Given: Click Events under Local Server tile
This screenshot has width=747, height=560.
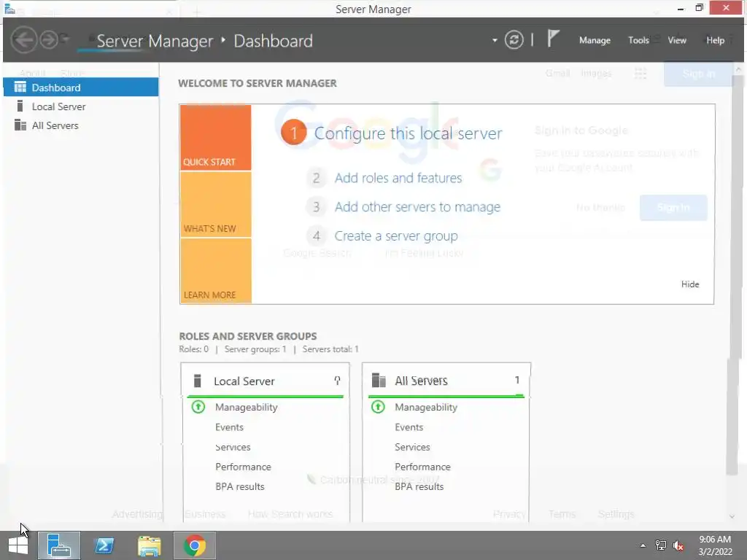Looking at the screenshot, I should pyautogui.click(x=229, y=427).
